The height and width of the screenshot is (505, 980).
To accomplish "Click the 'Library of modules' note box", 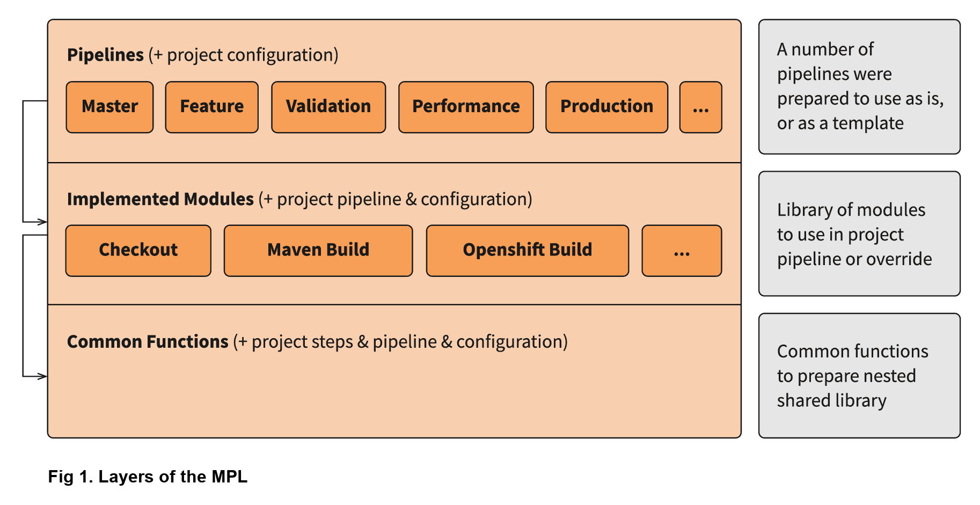I will point(859,234).
